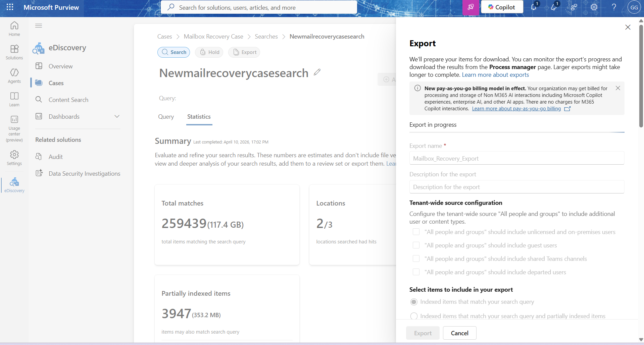644x345 pixels.
Task: Click the Export panel vertical scrollbar
Action: (641, 76)
